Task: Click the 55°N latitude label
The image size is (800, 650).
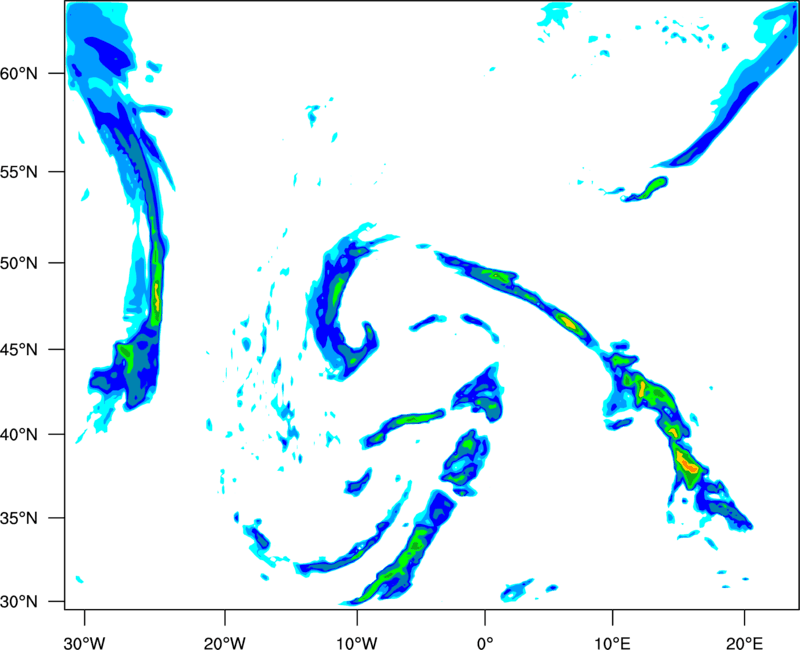Action: tap(19, 172)
